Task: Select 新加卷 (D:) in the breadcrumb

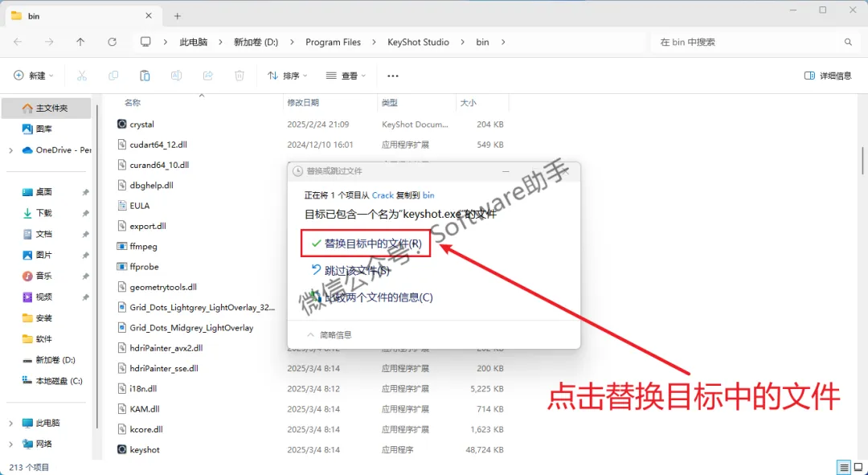Action: [x=256, y=42]
